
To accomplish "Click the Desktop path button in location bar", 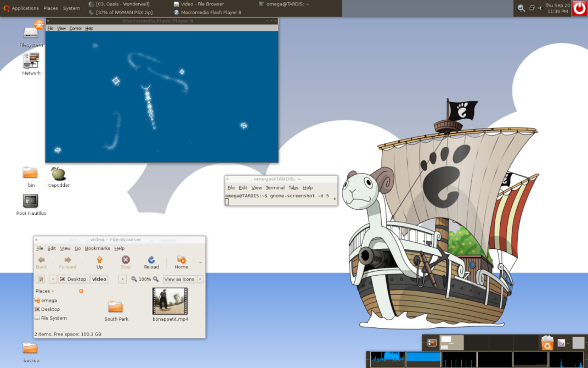I will coord(73,279).
